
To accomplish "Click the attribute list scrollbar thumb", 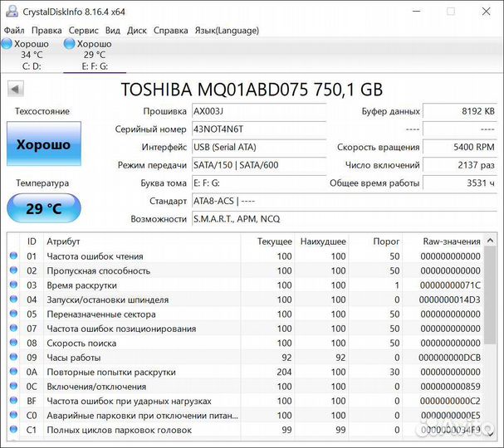I will coord(490,295).
